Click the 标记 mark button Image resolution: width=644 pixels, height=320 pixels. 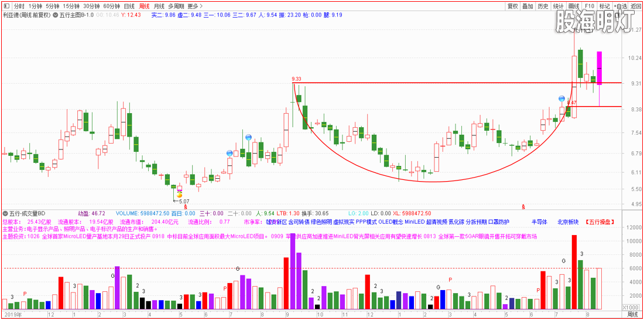[x=604, y=6]
